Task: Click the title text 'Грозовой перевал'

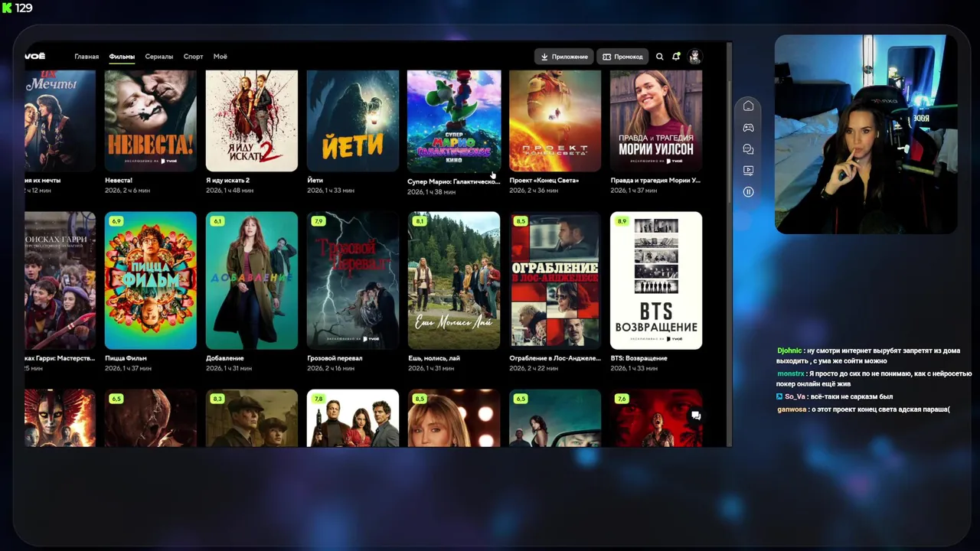Action: coord(335,358)
